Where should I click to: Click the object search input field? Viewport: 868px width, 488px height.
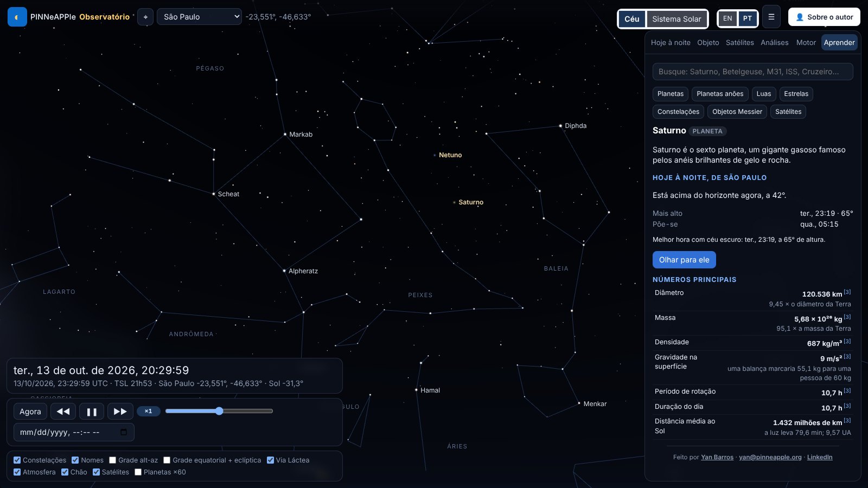click(752, 72)
